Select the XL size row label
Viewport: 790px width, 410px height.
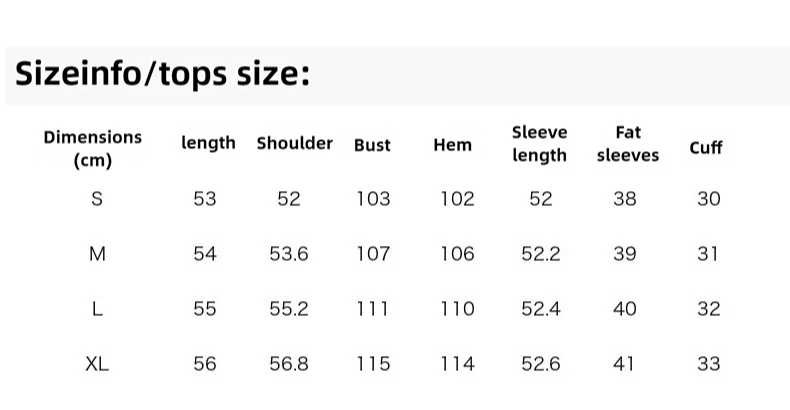point(97,364)
